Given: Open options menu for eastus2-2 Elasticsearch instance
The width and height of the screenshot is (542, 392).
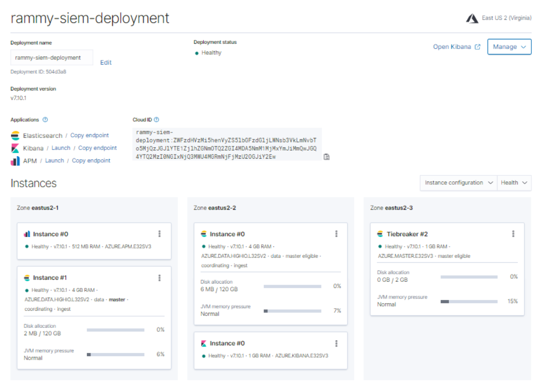Looking at the screenshot, I should (336, 234).
